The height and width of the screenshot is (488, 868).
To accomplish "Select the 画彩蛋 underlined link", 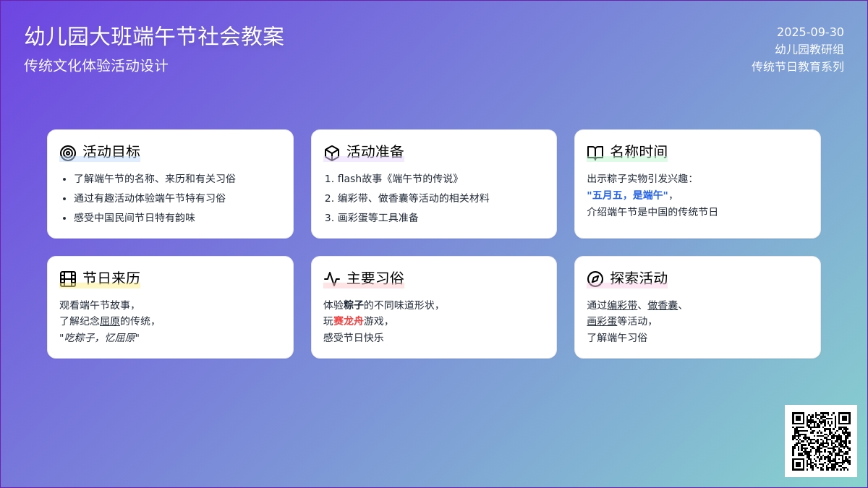I will pos(602,321).
